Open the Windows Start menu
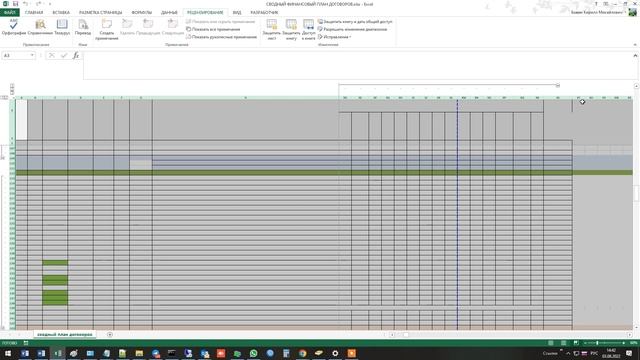Screen dimensions: 640x360 (7, 353)
